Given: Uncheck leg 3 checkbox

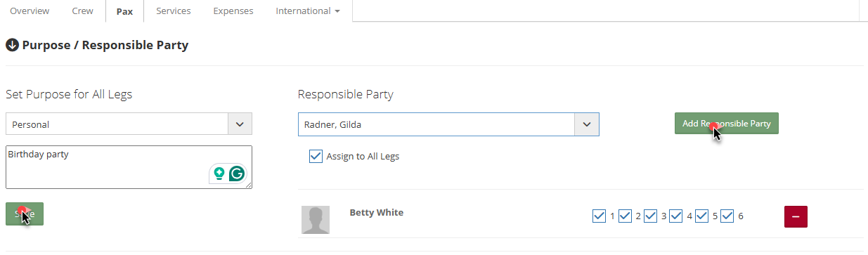Looking at the screenshot, I should [651, 216].
